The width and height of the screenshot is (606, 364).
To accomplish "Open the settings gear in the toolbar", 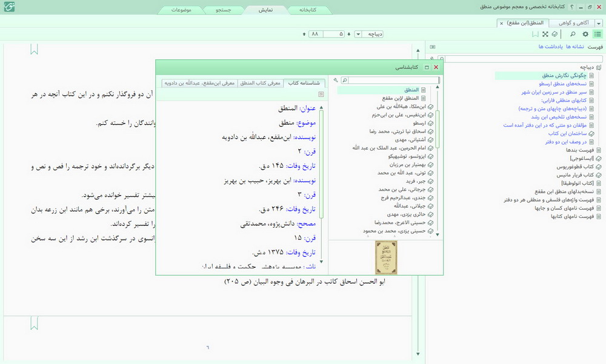I will coord(585,34).
